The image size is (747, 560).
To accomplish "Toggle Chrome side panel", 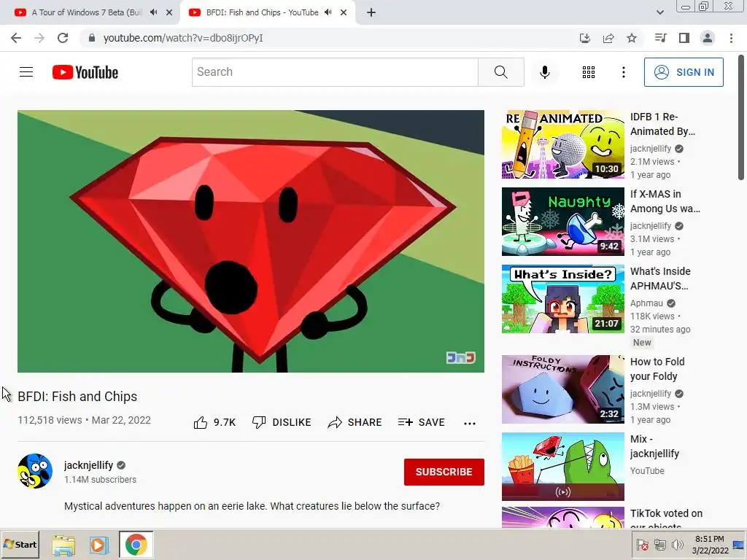I will [684, 38].
